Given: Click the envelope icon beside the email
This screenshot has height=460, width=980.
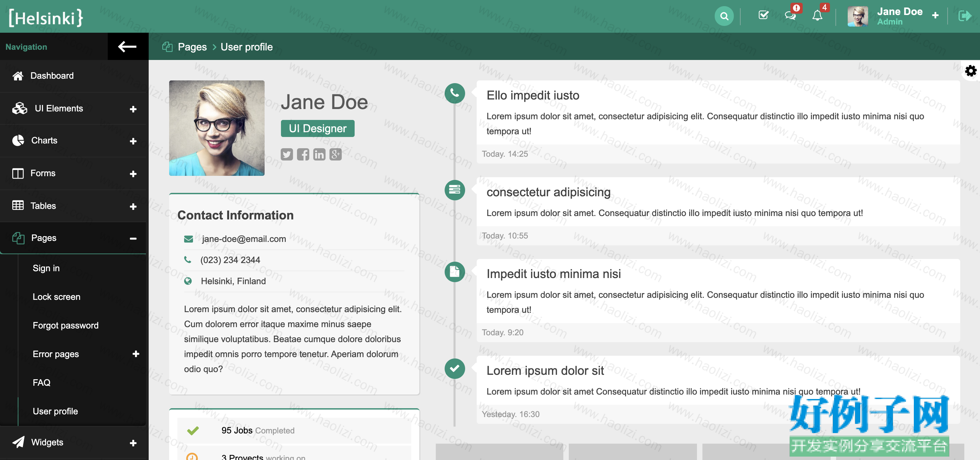Looking at the screenshot, I should 188,239.
